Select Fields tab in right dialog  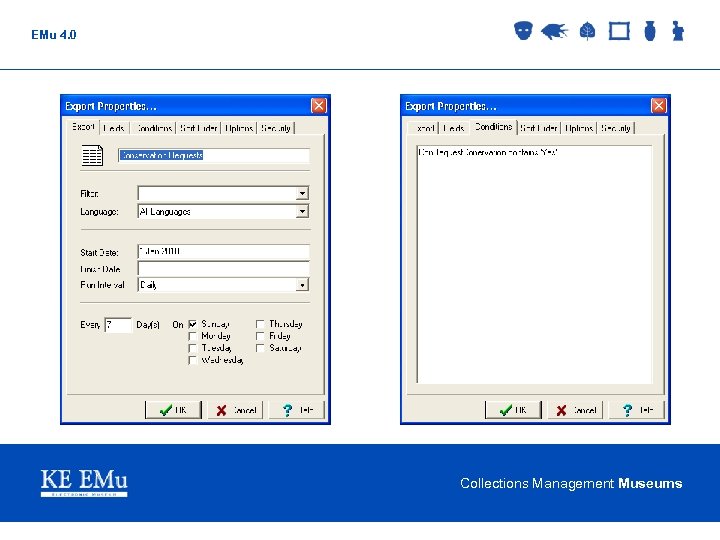(454, 128)
